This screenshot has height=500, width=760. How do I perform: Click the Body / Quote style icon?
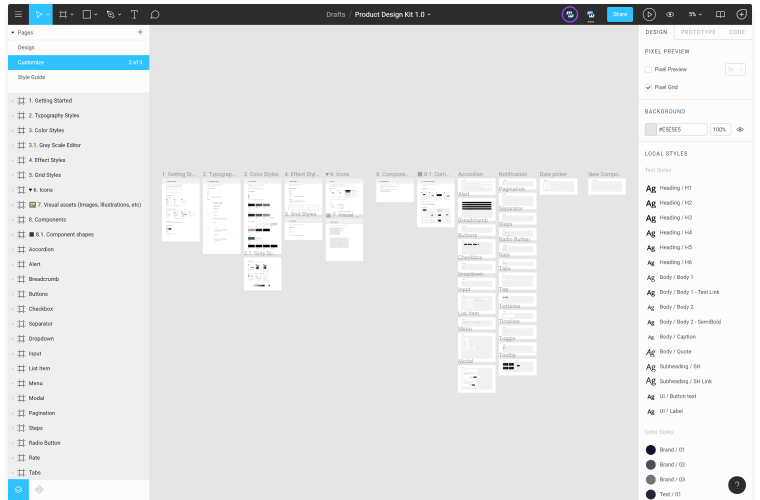[650, 352]
